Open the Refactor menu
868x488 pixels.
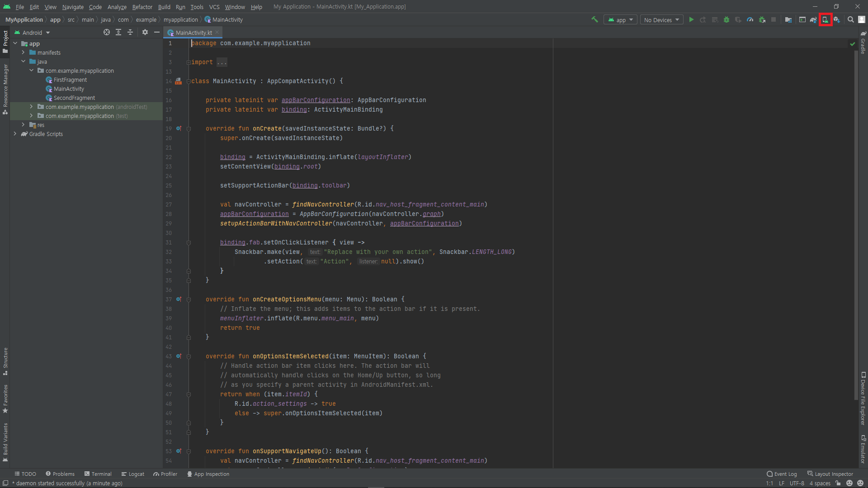[x=142, y=7]
